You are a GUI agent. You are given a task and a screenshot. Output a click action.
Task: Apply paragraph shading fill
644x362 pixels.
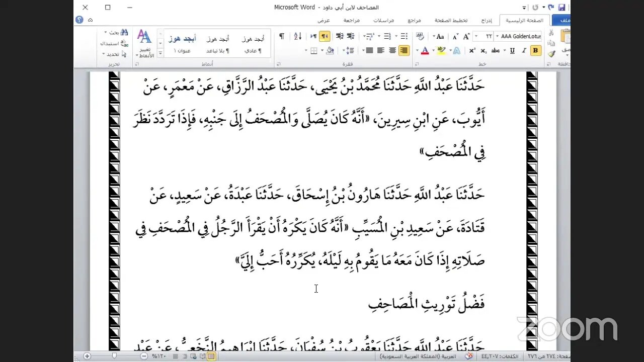coord(330,50)
